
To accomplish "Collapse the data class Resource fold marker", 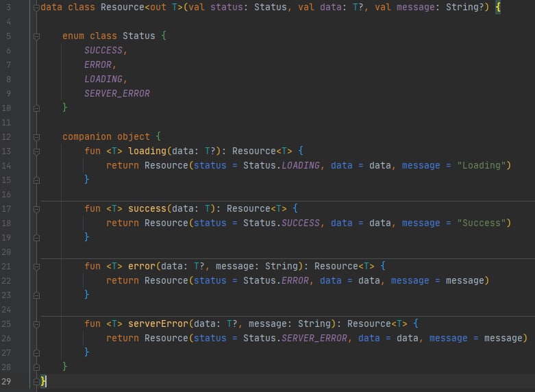I will point(36,7).
